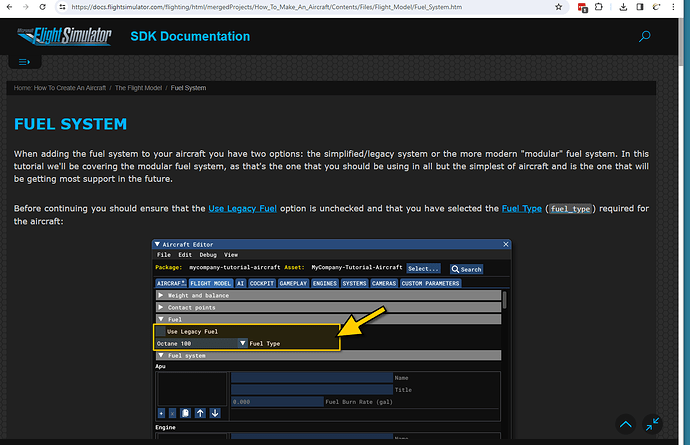Open the Edit menu in Aircraft Editor
This screenshot has height=445, width=690.
[185, 255]
